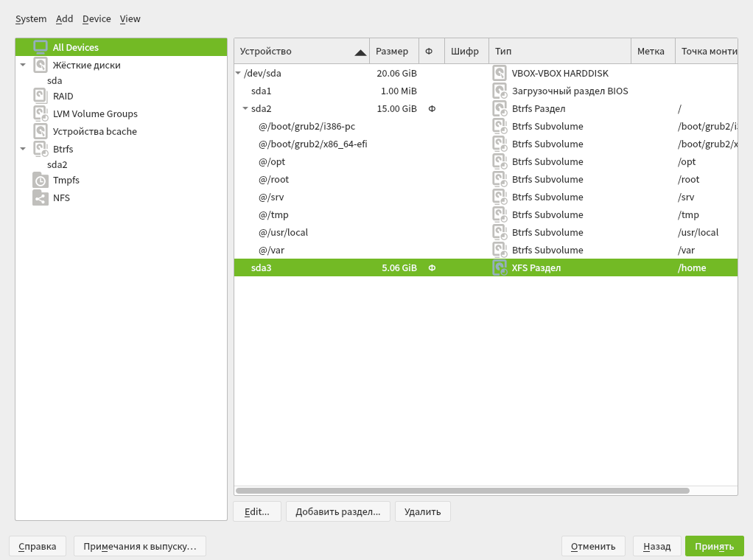The image size is (753, 560).
Task: Click the horizontal scrollbar under the table
Action: tap(463, 491)
